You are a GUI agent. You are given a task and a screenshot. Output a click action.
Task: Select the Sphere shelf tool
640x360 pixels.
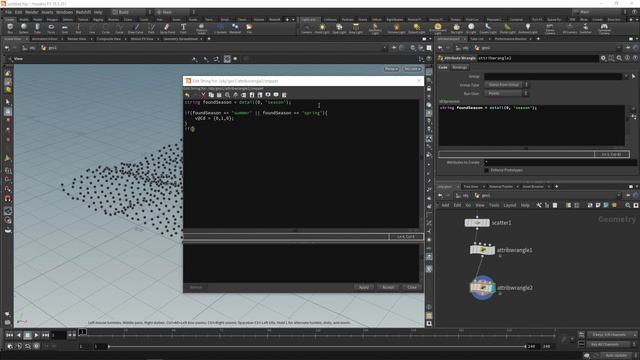click(x=23, y=28)
